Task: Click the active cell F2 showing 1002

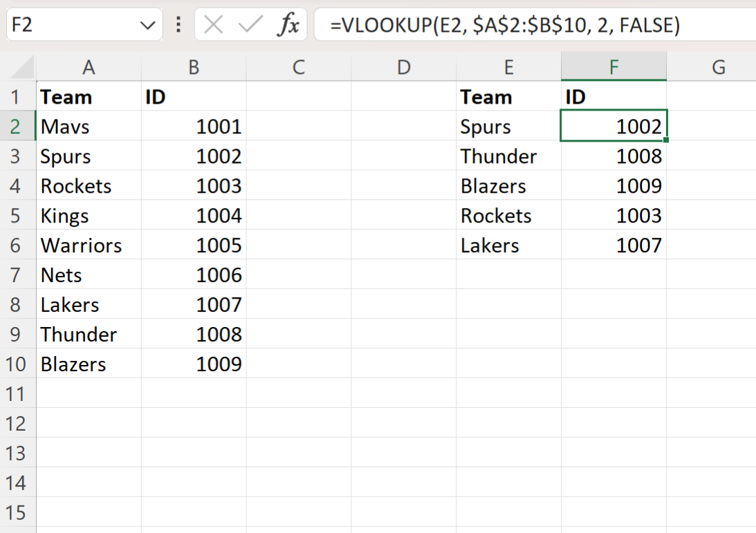Action: click(x=614, y=127)
